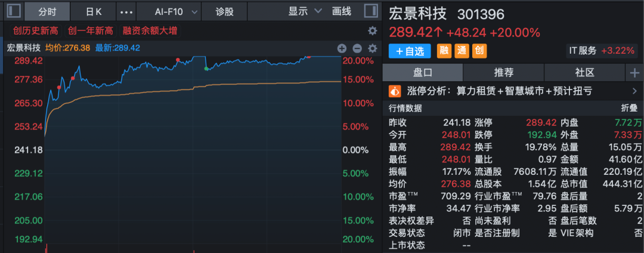
Task: Click the 0.00% right axis label
Action: tap(355, 150)
